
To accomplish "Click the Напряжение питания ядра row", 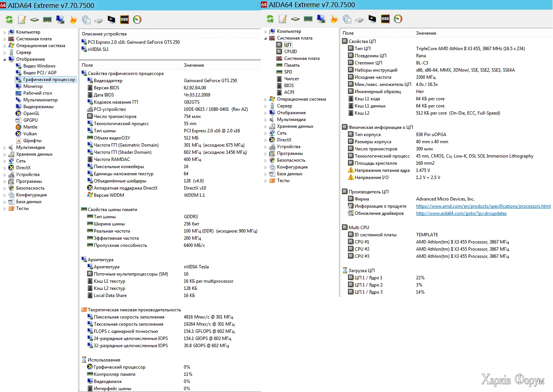I will pyautogui.click(x=446, y=170).
